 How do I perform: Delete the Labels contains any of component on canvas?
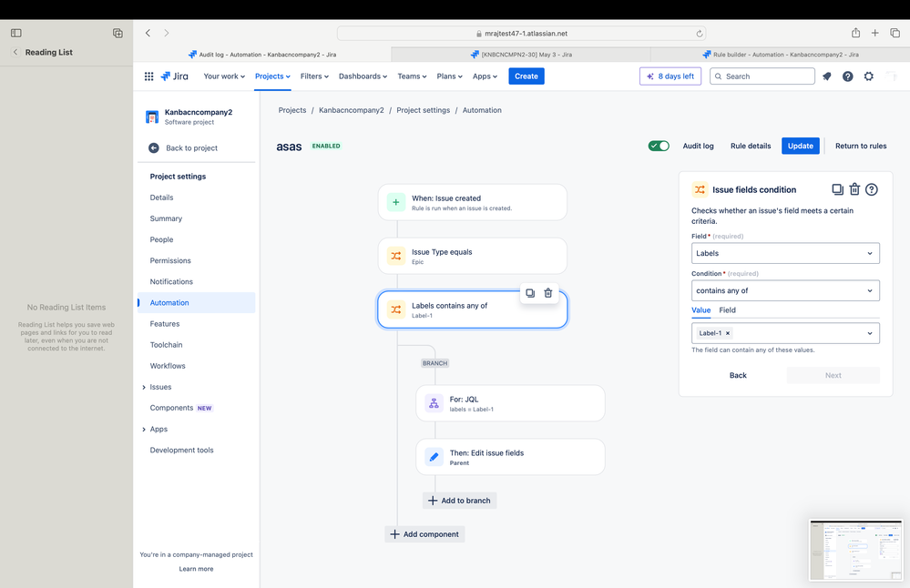pos(547,293)
